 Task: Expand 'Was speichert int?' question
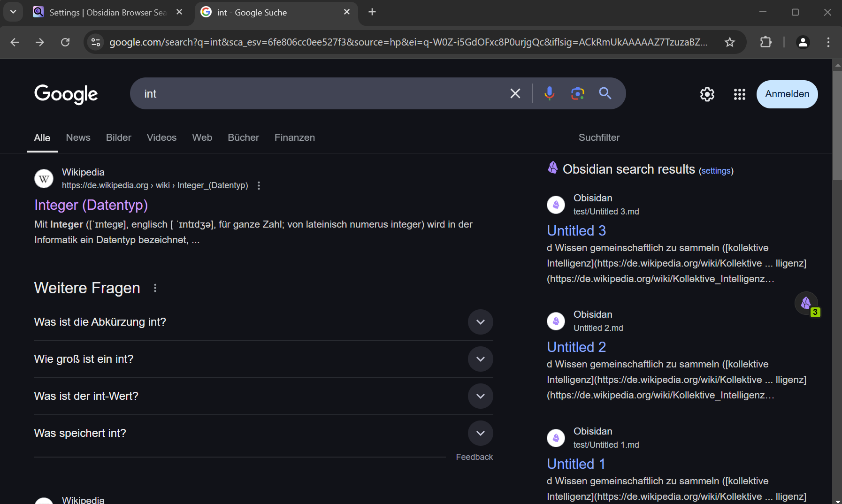click(x=480, y=433)
